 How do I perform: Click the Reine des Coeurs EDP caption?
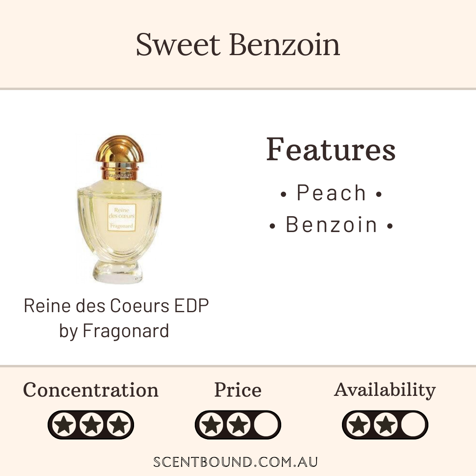click(116, 305)
